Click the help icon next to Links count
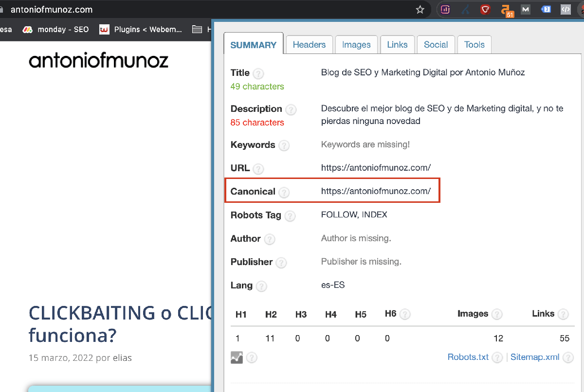This screenshot has height=392, width=584. (x=564, y=314)
